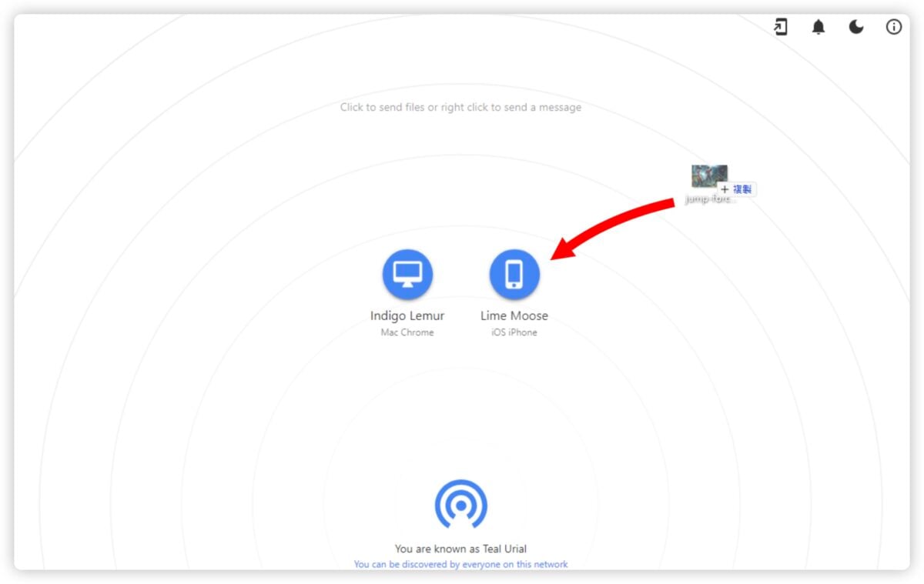Click the dragged file's name label
Image resolution: width=924 pixels, height=584 pixels.
click(711, 200)
